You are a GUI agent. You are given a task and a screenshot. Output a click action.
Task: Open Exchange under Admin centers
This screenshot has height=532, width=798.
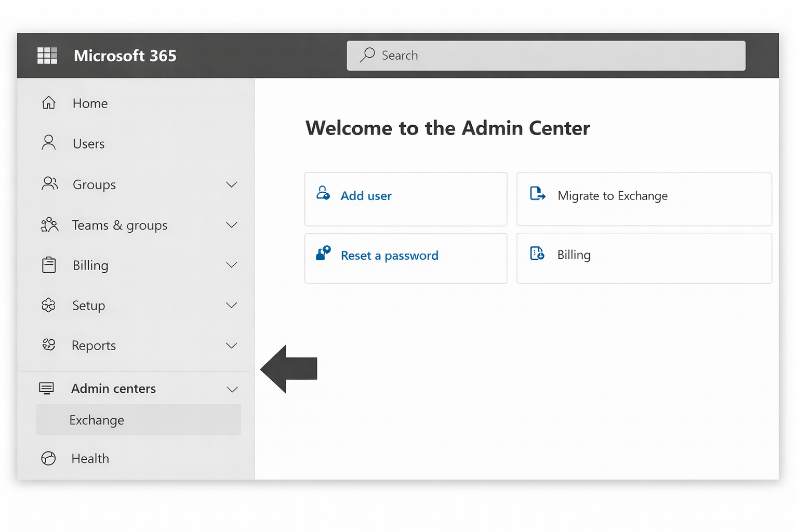pyautogui.click(x=97, y=420)
